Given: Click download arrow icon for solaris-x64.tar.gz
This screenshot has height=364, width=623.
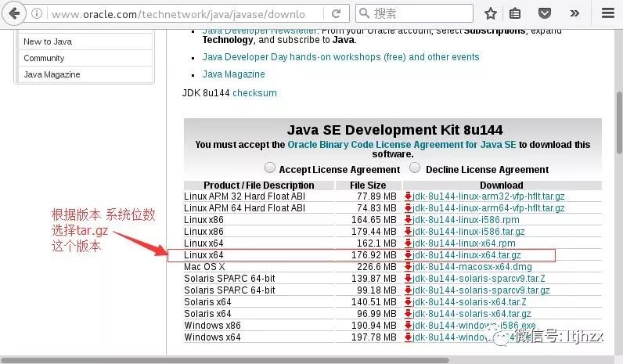Looking at the screenshot, I should 408,314.
